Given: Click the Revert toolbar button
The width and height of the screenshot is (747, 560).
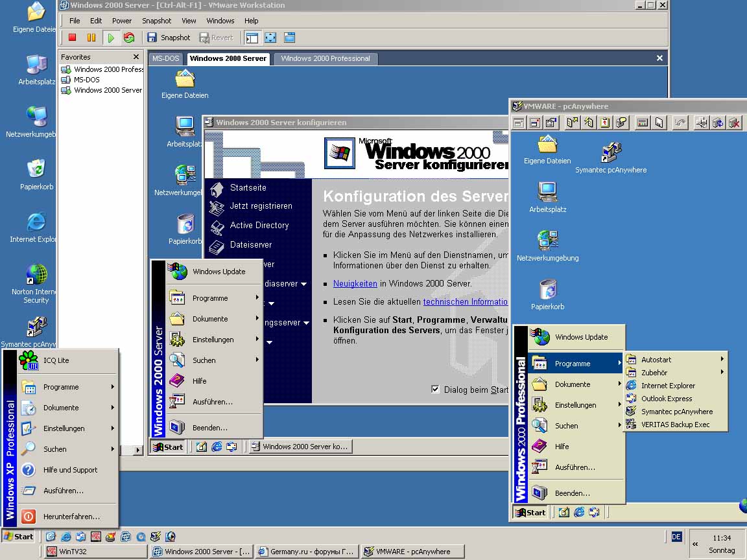Looking at the screenshot, I should pos(217,38).
